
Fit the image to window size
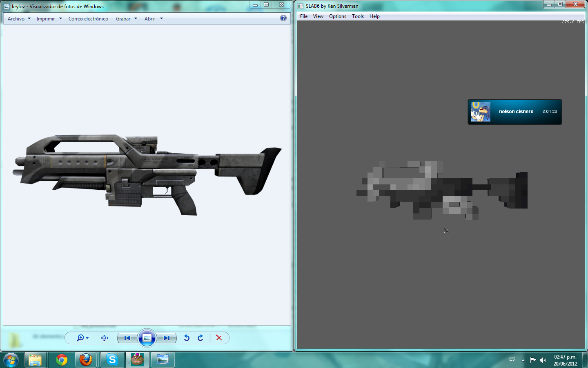[104, 338]
